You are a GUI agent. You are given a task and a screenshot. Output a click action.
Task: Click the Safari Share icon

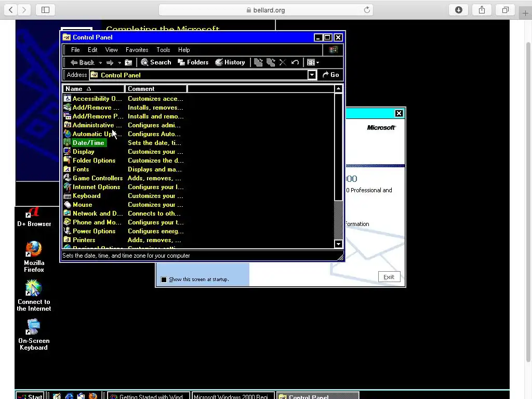482,10
